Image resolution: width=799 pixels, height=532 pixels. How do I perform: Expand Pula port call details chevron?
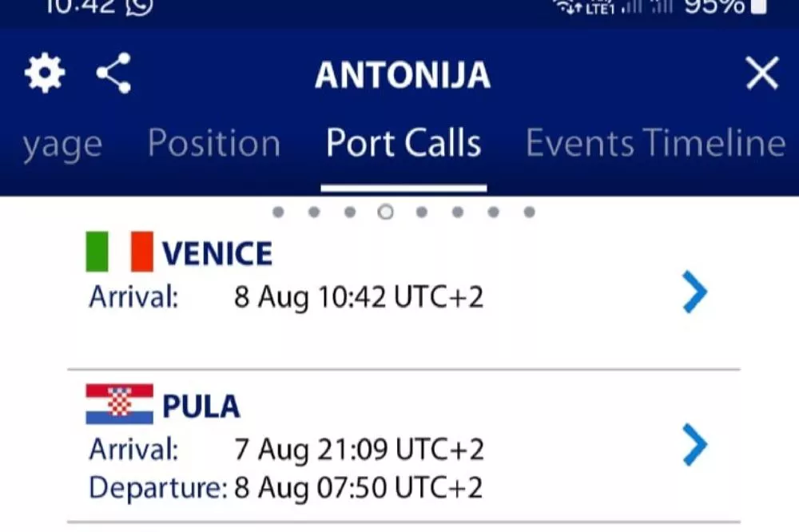694,445
